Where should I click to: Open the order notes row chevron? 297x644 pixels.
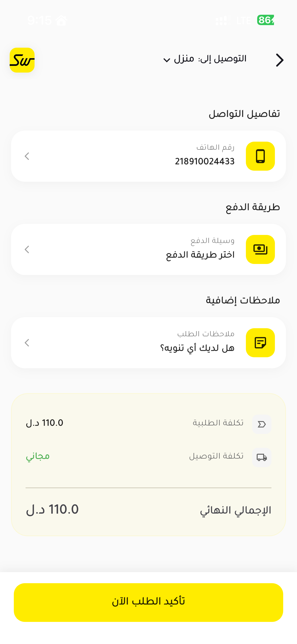pos(27,343)
